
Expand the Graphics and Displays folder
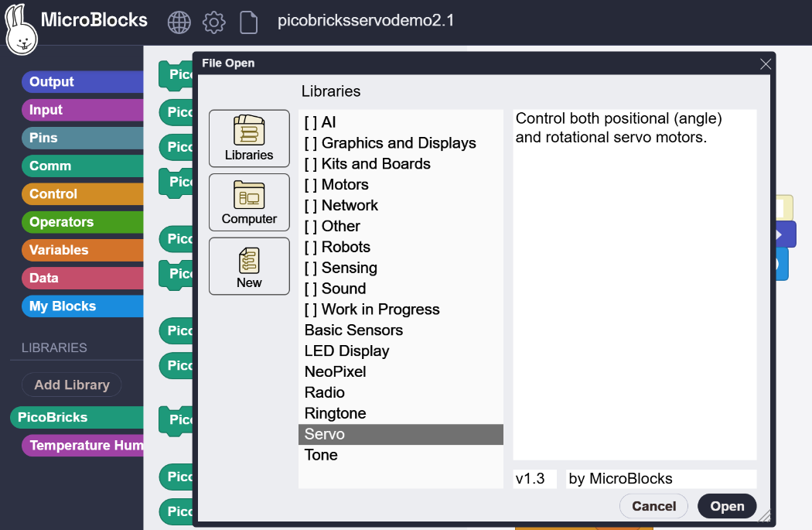pyautogui.click(x=401, y=143)
